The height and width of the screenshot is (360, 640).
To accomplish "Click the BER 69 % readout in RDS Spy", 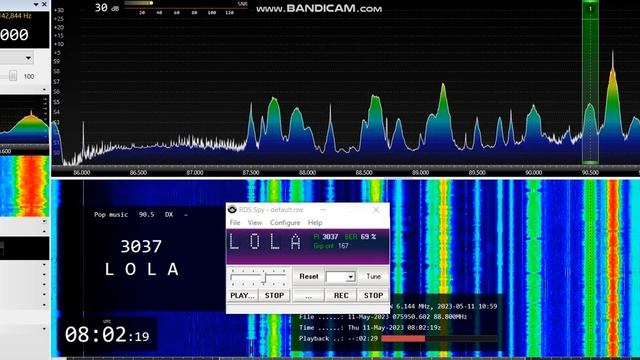I will coord(360,237).
